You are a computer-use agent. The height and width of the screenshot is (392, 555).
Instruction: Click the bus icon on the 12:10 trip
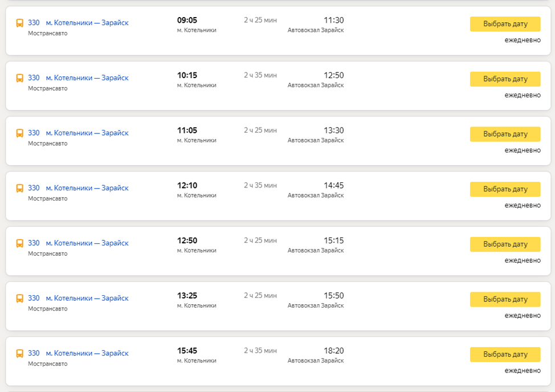point(20,189)
